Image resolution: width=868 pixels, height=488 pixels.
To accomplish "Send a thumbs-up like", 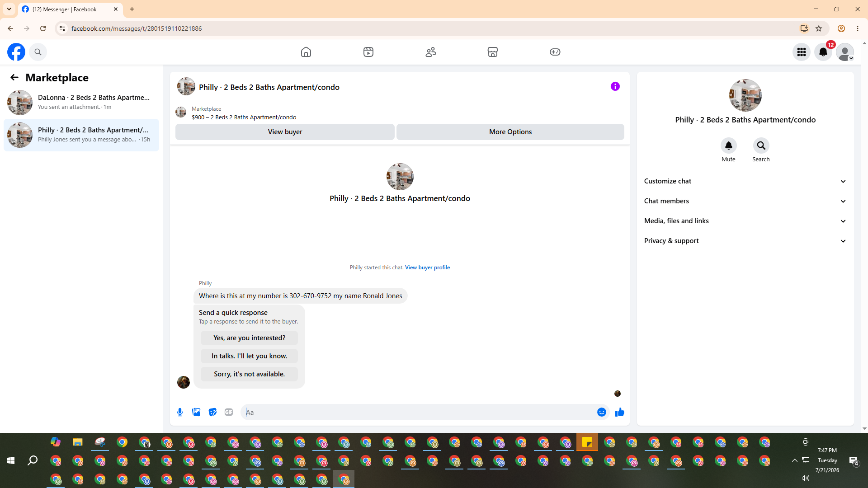I will [x=620, y=412].
